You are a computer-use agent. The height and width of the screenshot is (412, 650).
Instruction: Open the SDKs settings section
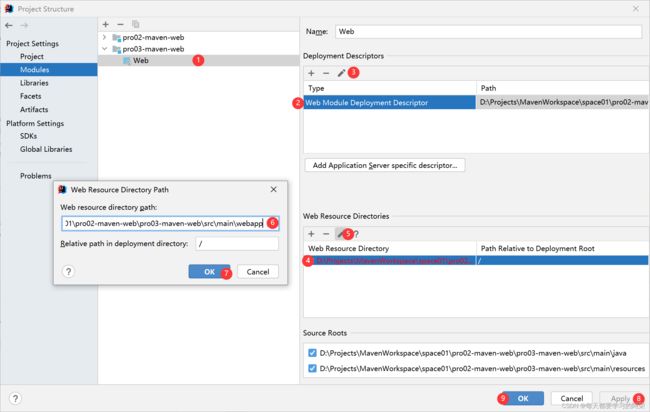(x=28, y=136)
